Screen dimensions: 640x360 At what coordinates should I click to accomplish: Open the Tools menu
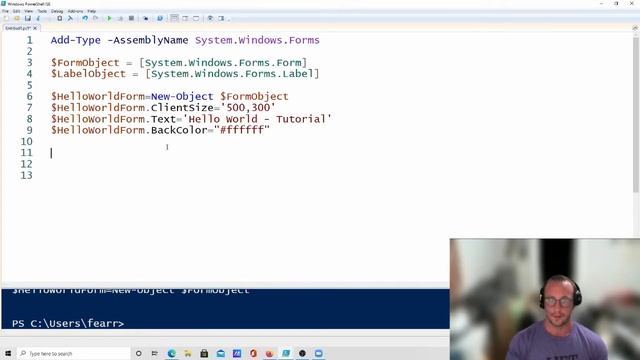42,11
